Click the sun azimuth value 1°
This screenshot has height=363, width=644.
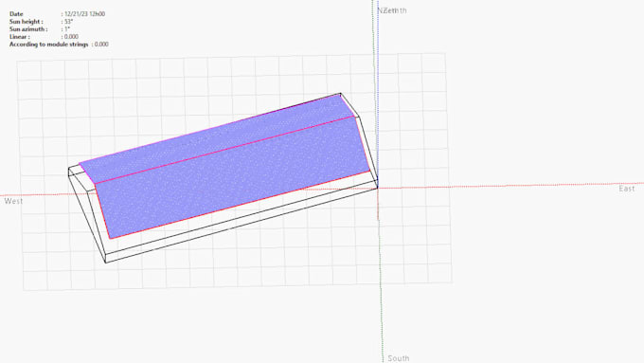[67, 29]
